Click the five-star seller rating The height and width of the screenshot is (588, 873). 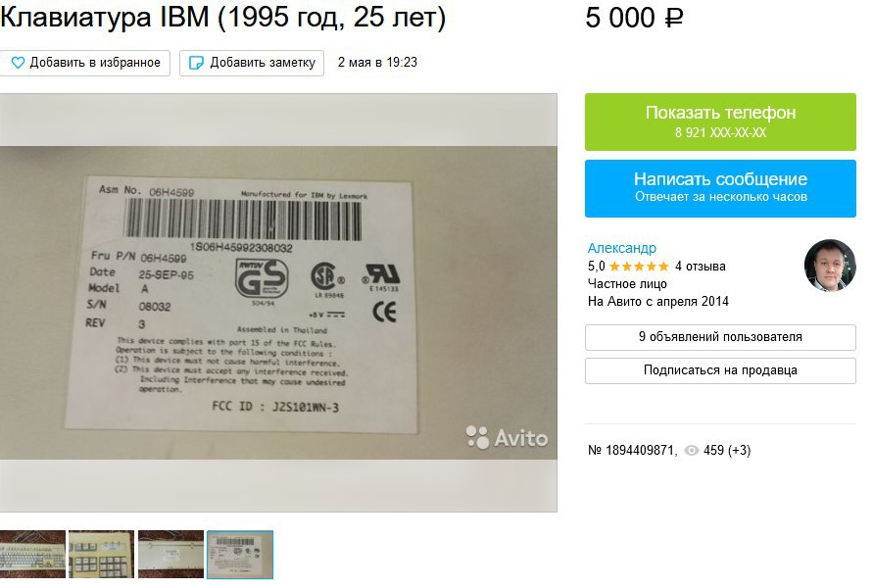639,267
